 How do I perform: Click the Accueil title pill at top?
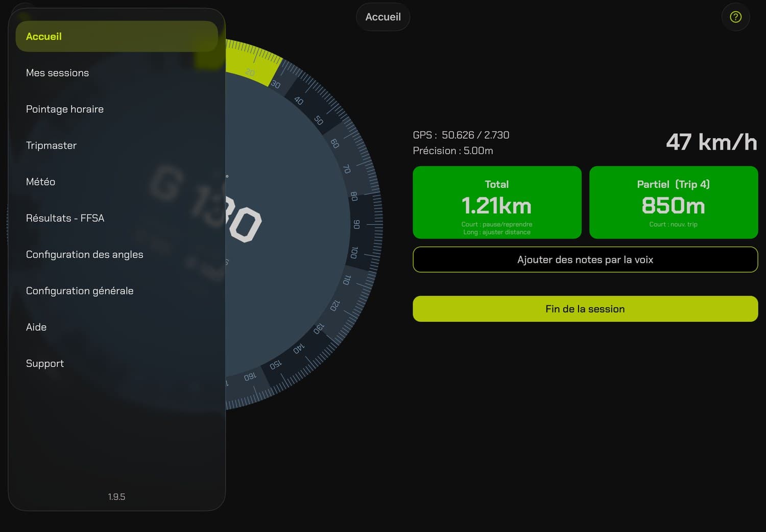(x=383, y=17)
